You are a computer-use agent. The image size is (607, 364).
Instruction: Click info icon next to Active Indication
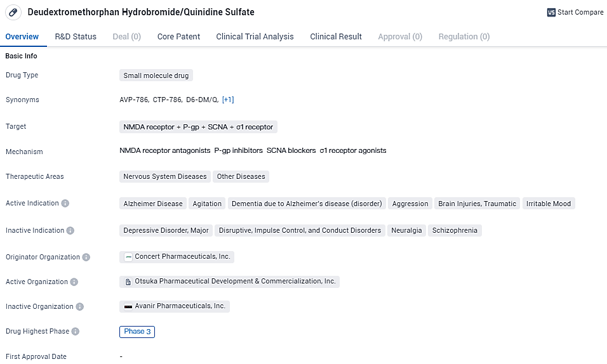(x=65, y=204)
